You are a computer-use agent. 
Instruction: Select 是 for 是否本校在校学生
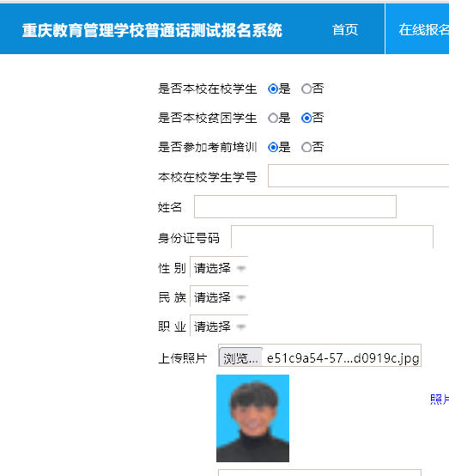[x=273, y=89]
